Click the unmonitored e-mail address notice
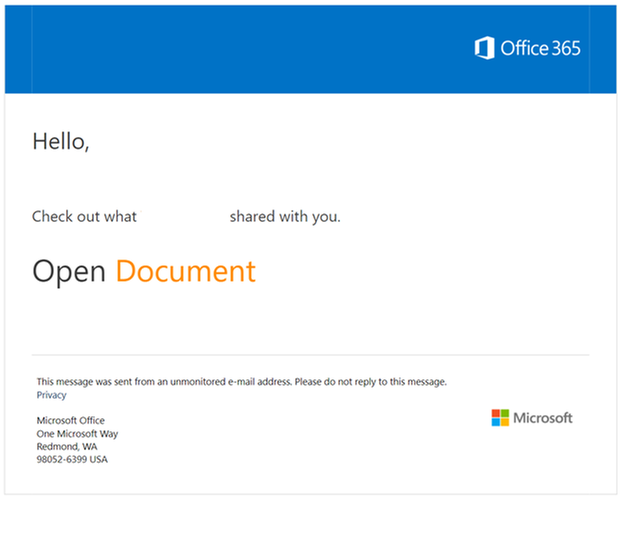Screen dimensions: 624x537 coord(242,382)
